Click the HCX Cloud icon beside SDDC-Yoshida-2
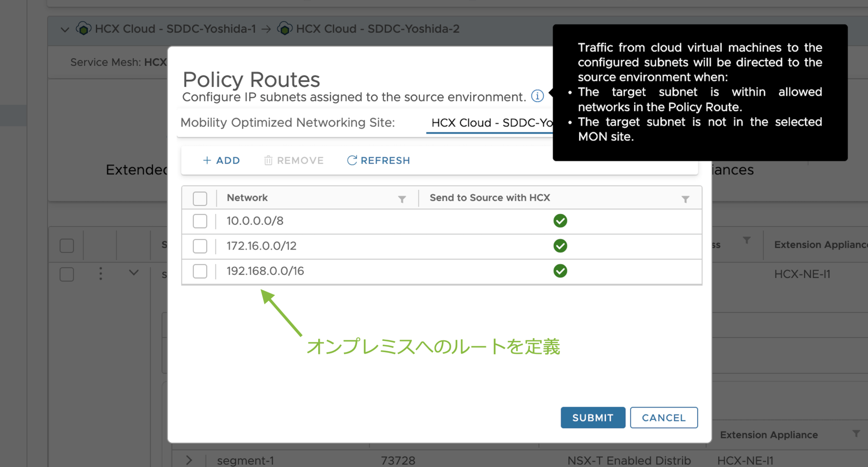This screenshot has width=868, height=467. 285,28
